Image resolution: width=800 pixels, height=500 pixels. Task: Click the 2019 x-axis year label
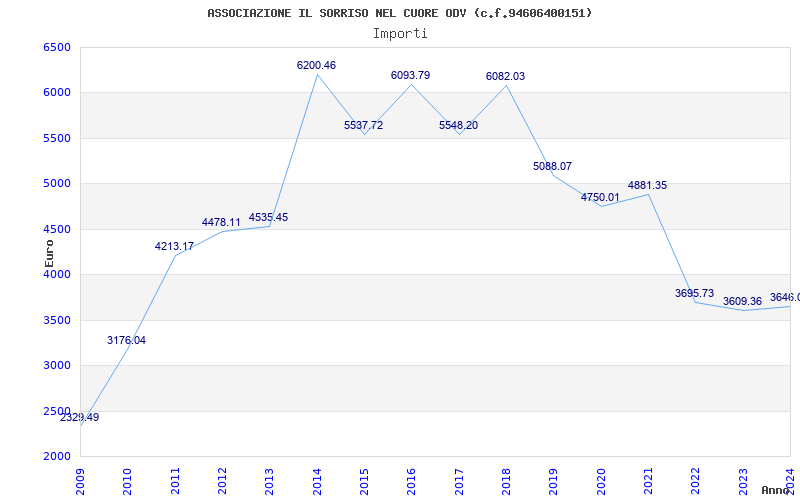554,482
